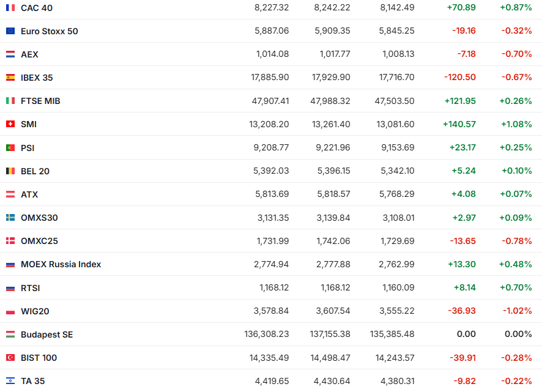The height and width of the screenshot is (392, 542).
Task: Open the OMXC25 index link
Action: (x=39, y=241)
